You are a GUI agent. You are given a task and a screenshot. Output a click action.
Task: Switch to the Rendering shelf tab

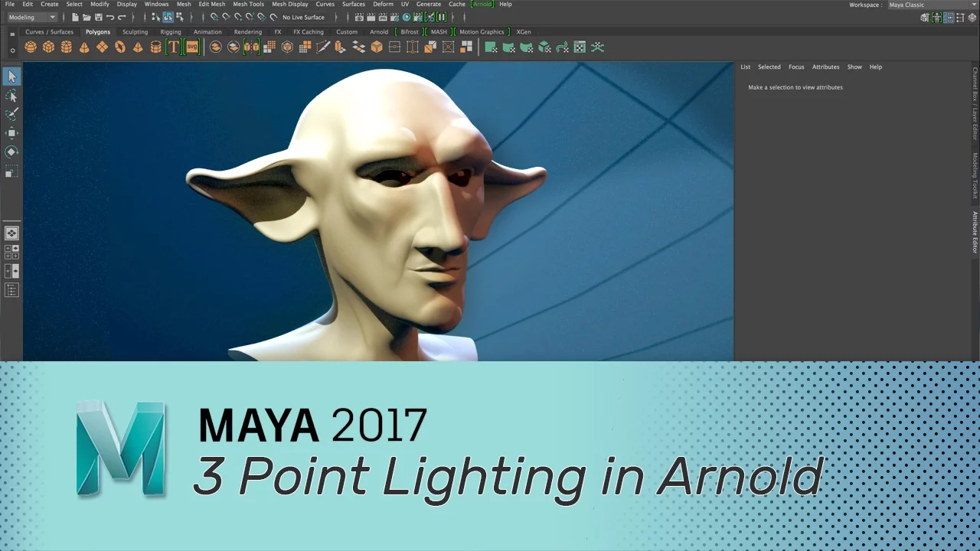[x=248, y=32]
